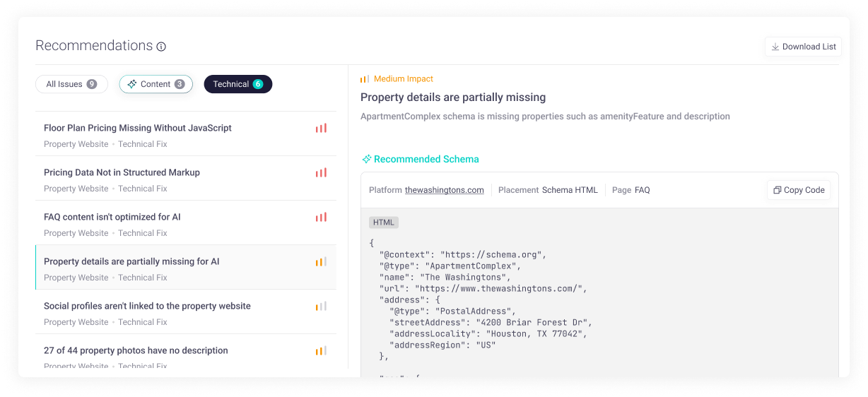
Task: Click impact bars for FAQ content row
Action: point(322,218)
